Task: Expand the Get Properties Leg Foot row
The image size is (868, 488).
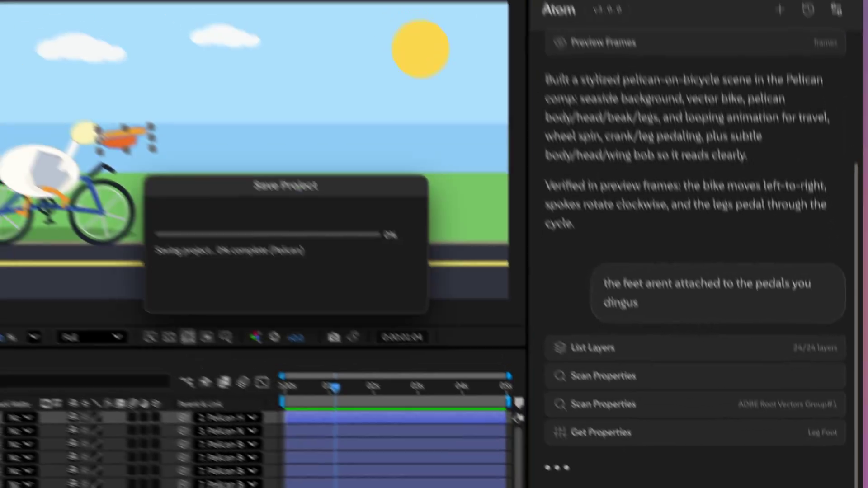Action: [x=695, y=432]
